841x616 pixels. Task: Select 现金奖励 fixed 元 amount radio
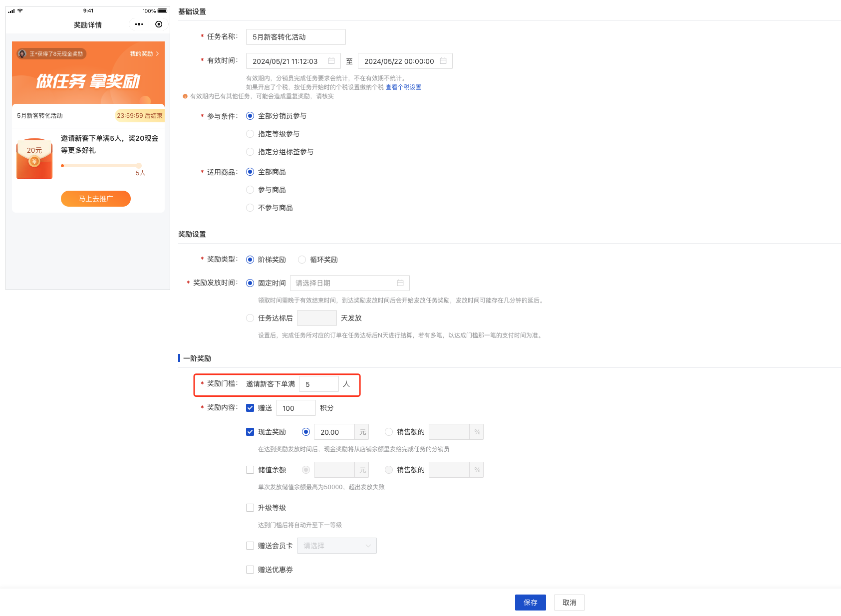pyautogui.click(x=306, y=432)
